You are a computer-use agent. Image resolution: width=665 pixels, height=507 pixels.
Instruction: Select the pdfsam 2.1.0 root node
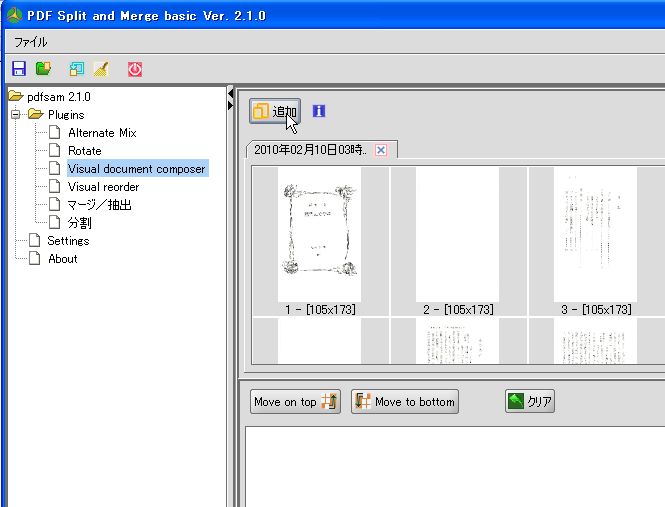(59, 97)
